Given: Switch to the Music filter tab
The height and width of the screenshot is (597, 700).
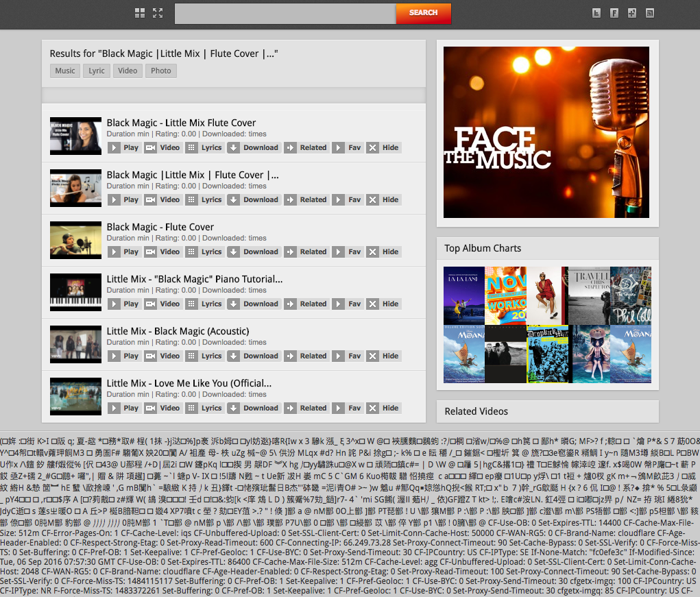Looking at the screenshot, I should point(65,71).
